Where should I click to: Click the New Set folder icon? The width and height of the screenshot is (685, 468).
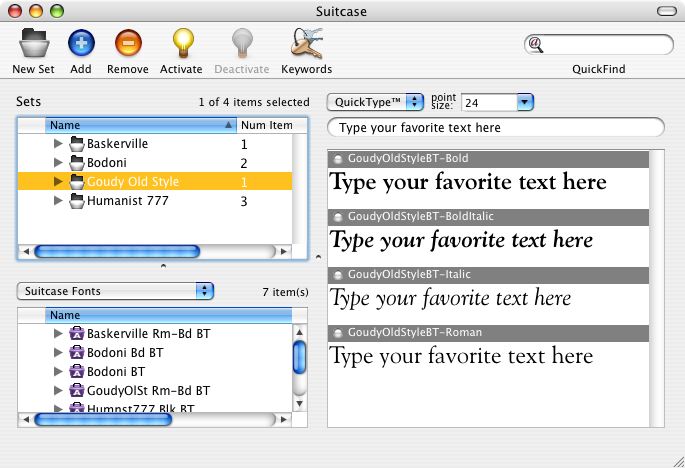pyautogui.click(x=34, y=43)
